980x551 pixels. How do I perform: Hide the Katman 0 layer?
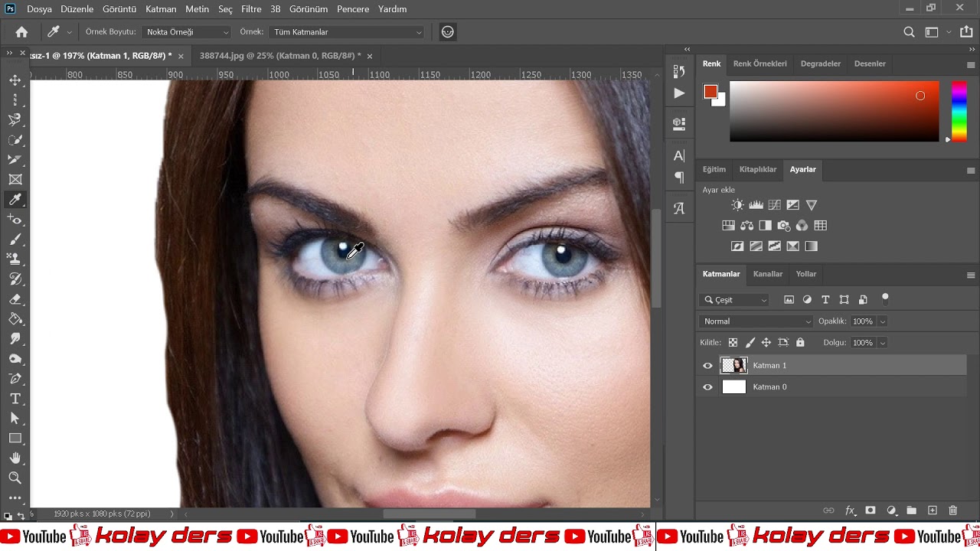pos(707,387)
